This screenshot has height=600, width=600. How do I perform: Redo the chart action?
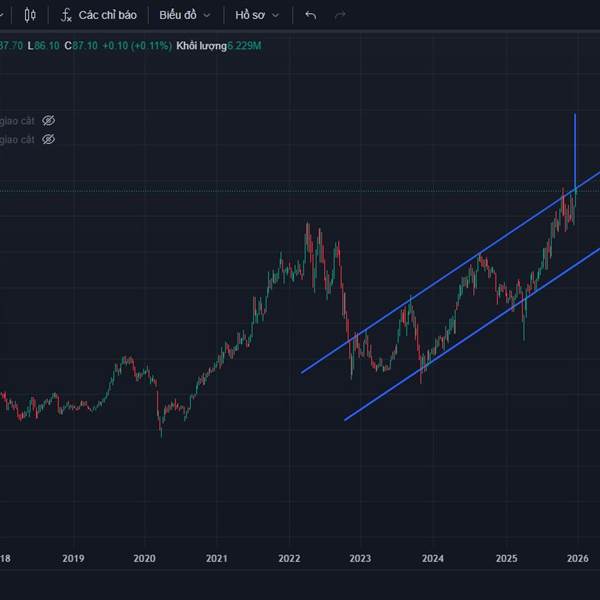pyautogui.click(x=340, y=15)
